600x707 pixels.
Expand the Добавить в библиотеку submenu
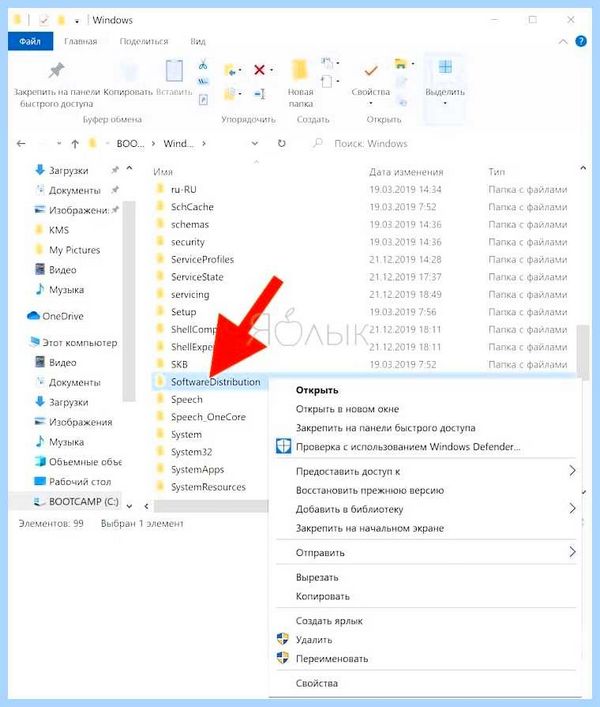click(x=572, y=509)
